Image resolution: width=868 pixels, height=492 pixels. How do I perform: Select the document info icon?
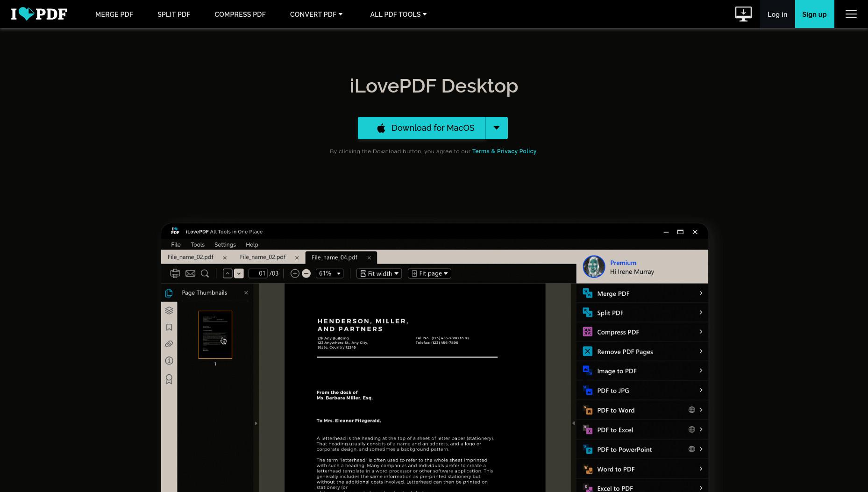(169, 361)
